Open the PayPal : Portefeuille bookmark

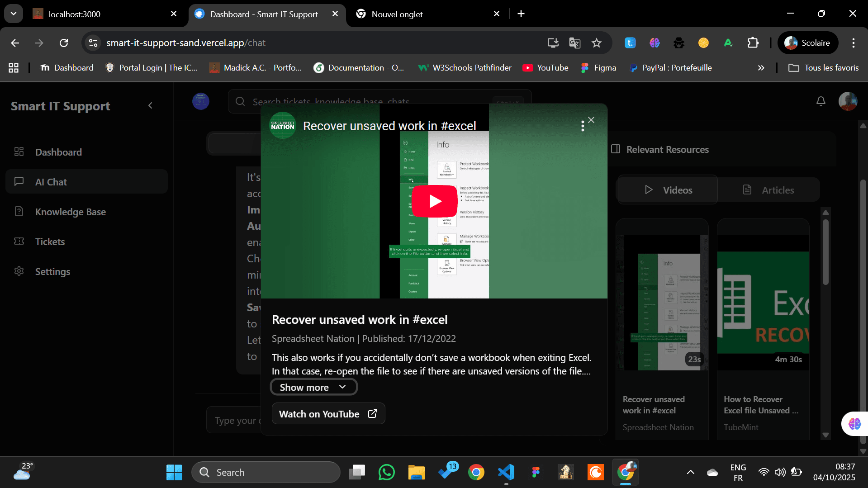[x=671, y=68]
